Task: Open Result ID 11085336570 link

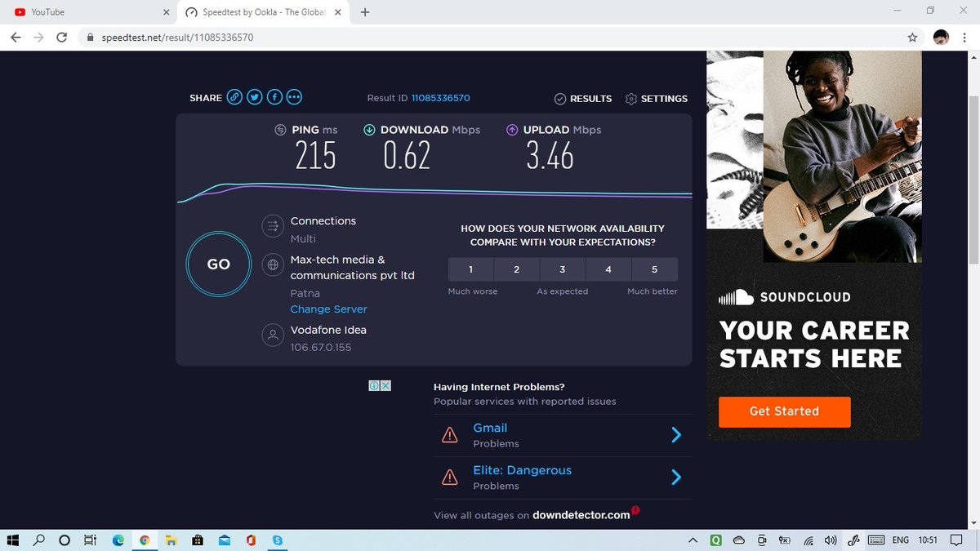Action: [x=440, y=98]
